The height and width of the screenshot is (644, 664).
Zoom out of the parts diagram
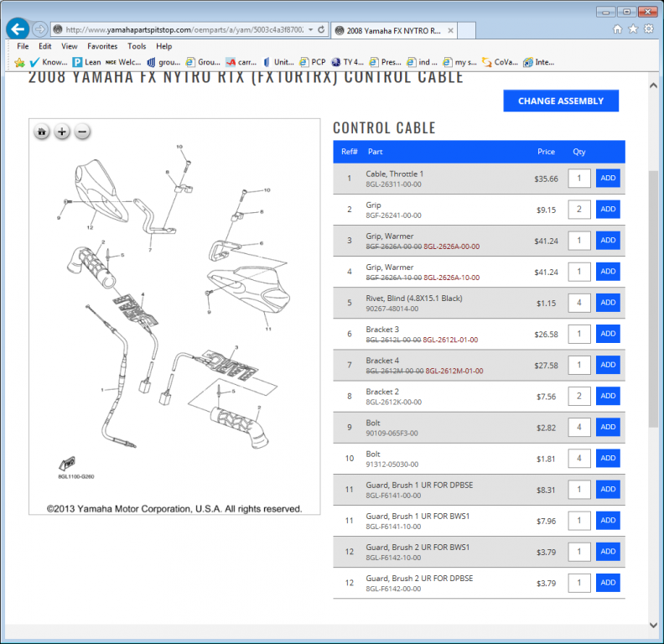82,132
